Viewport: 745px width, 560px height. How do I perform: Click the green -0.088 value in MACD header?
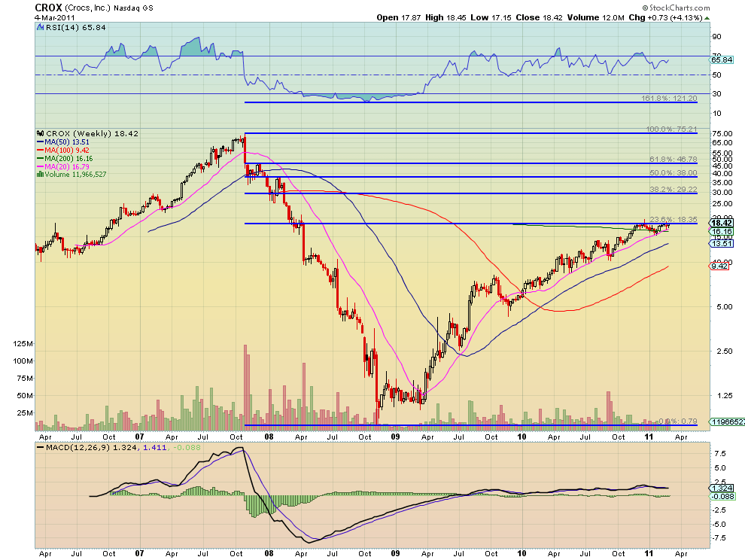[x=187, y=448]
